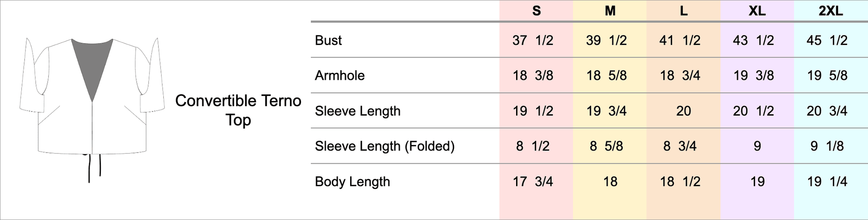
Task: Click the Armhole value for size M
Action: point(606,75)
